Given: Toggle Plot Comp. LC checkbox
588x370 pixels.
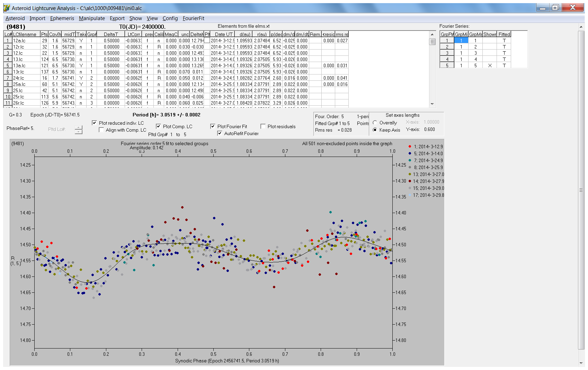Looking at the screenshot, I should point(158,126).
